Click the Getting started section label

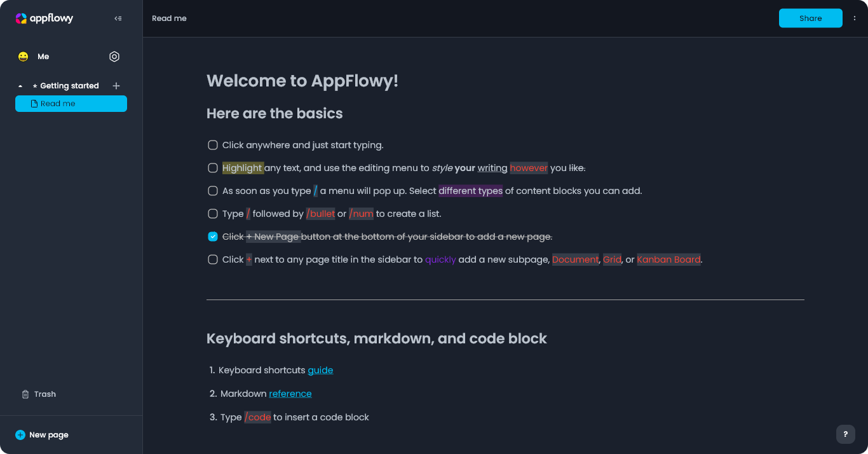[69, 86]
